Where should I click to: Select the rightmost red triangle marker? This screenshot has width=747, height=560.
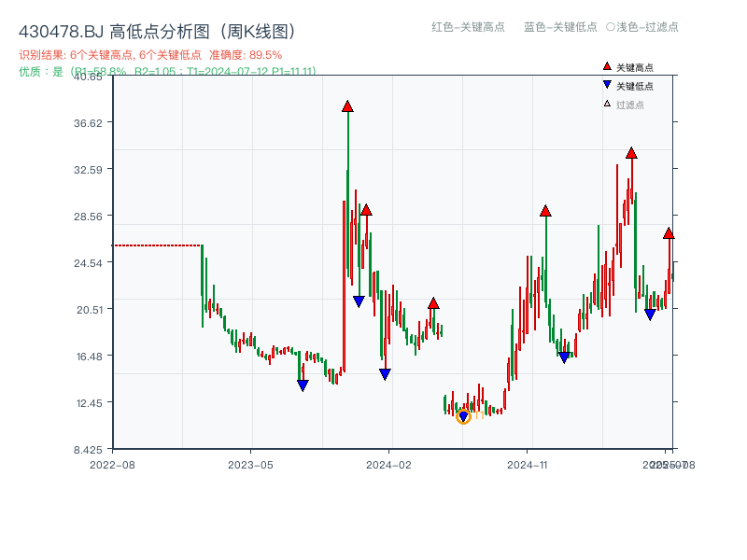668,234
